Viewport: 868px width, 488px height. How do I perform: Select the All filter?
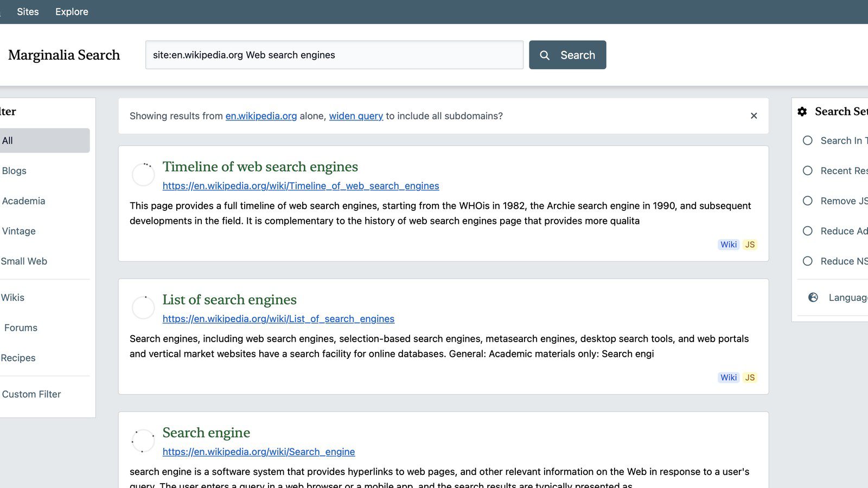[x=43, y=140]
